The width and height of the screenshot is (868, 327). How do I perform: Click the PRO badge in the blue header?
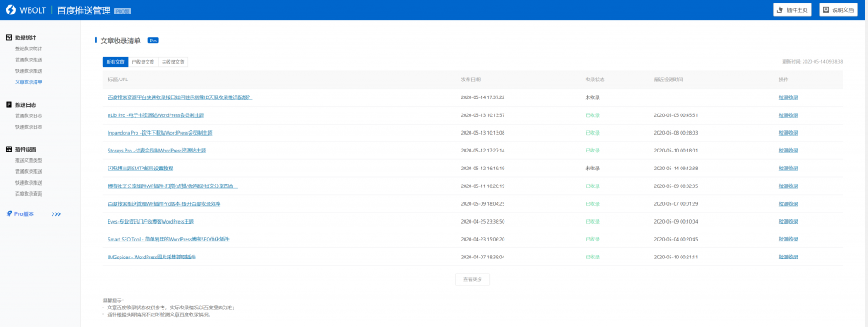pos(122,11)
